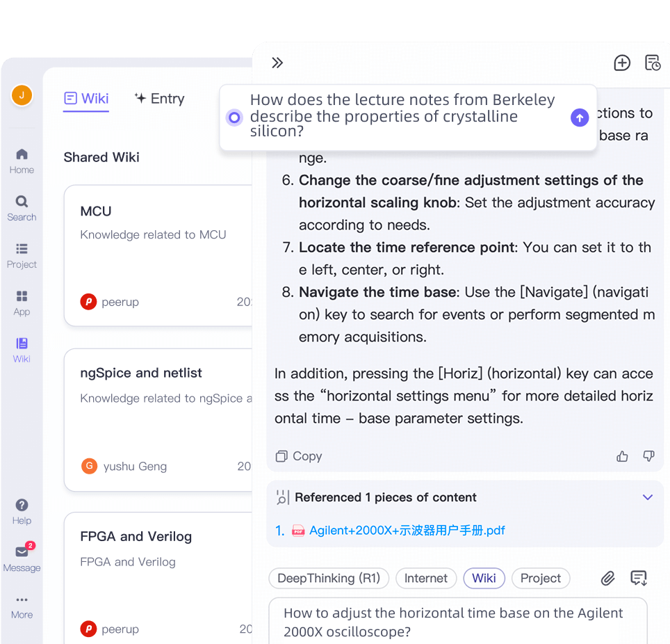The height and width of the screenshot is (644, 670).
Task: Like the answer with thumbs-up icon
Action: (x=622, y=456)
